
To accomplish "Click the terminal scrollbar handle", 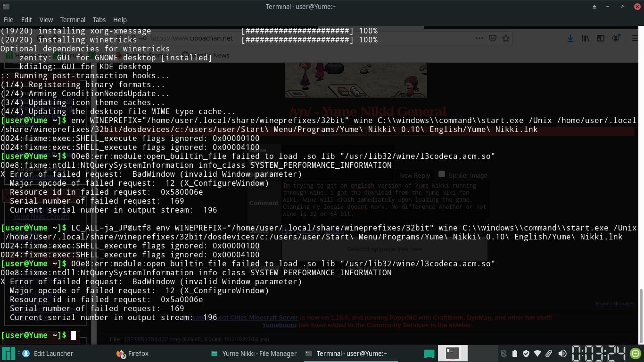I will coord(641,315).
